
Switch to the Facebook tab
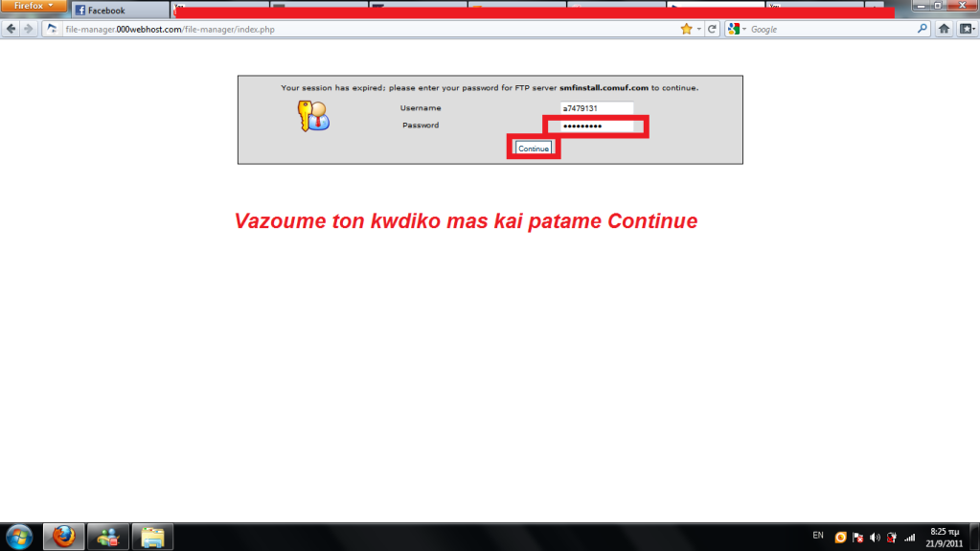[x=119, y=11]
